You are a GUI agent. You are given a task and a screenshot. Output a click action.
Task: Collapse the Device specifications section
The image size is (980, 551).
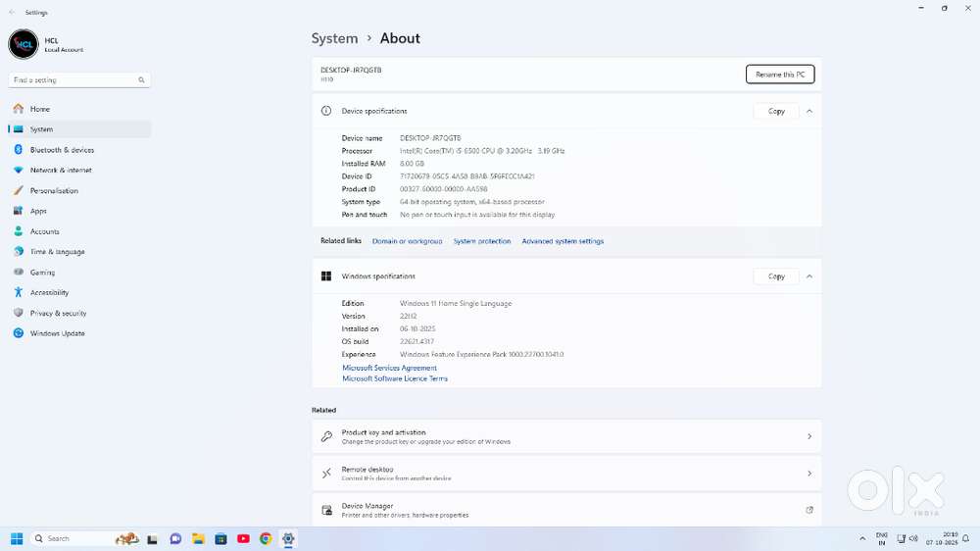pyautogui.click(x=809, y=111)
